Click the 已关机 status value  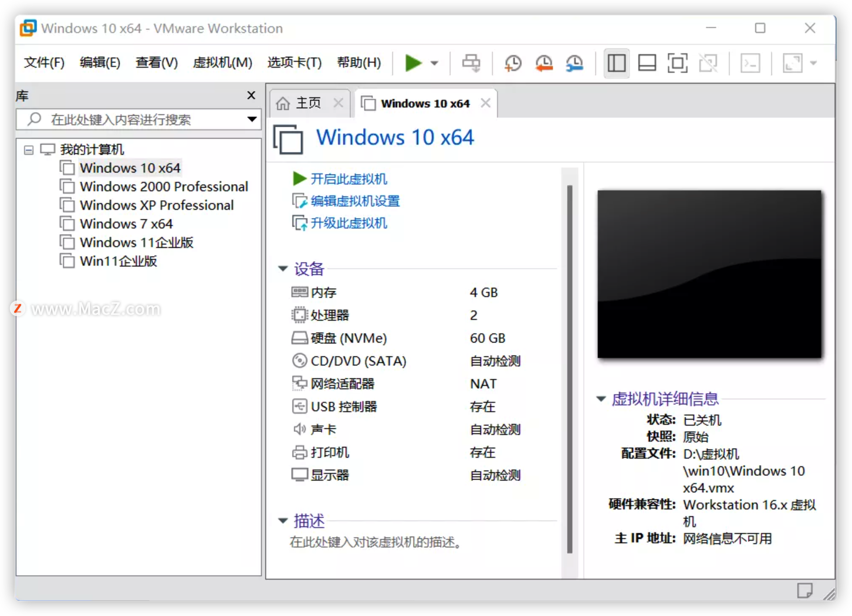click(x=702, y=420)
